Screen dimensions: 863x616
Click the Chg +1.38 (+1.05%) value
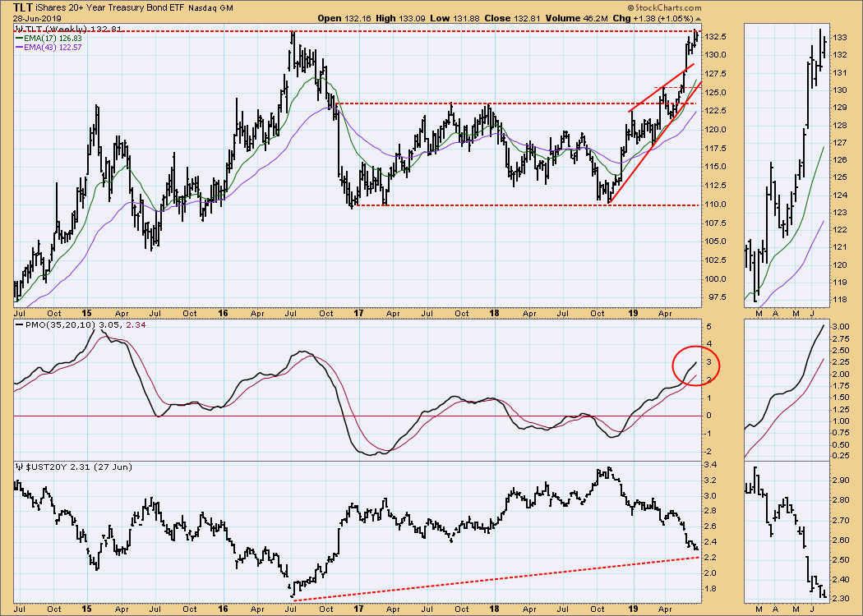[x=653, y=18]
